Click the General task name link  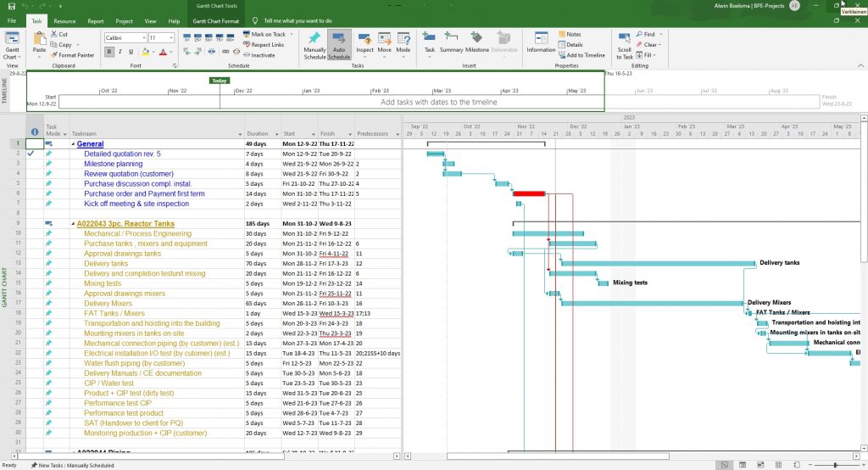point(90,144)
